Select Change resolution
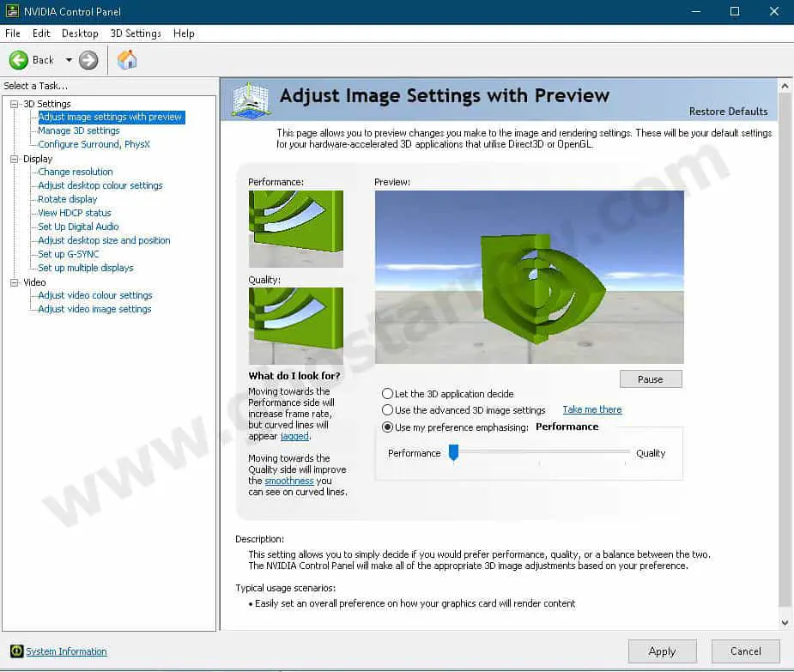Screen dimensions: 794x672 point(75,172)
